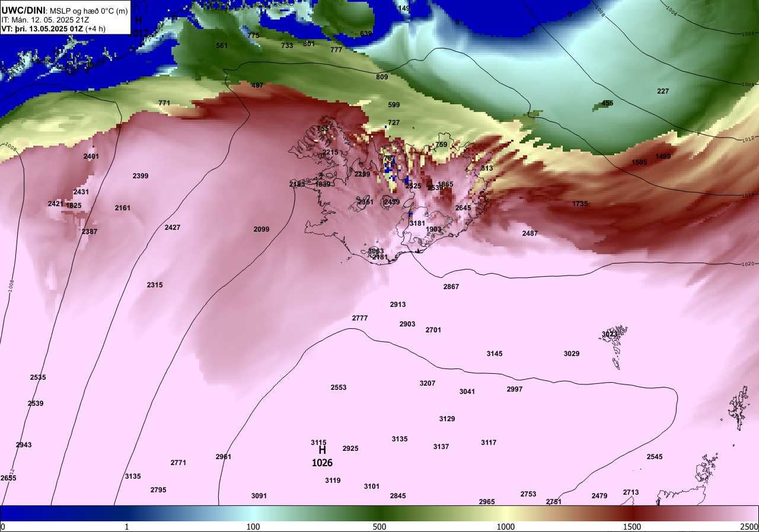Screen dimensions: 759x532
Task: Select the initial time line '12. 05. 2025 21Z'
Action: (x=60, y=20)
